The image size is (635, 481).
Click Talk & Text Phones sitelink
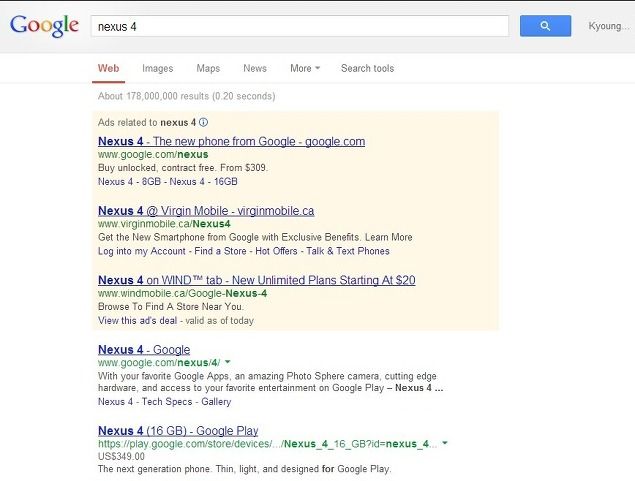pos(348,251)
